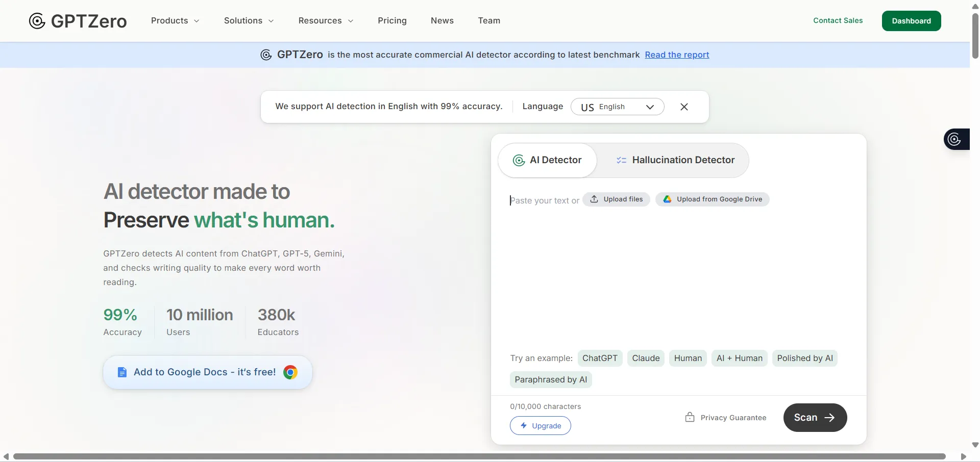Image resolution: width=980 pixels, height=462 pixels.
Task: Click the Read the report link
Action: [x=677, y=55]
